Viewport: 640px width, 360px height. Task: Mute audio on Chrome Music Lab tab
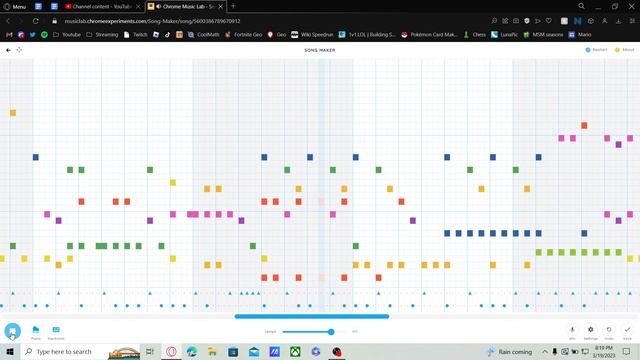point(158,7)
